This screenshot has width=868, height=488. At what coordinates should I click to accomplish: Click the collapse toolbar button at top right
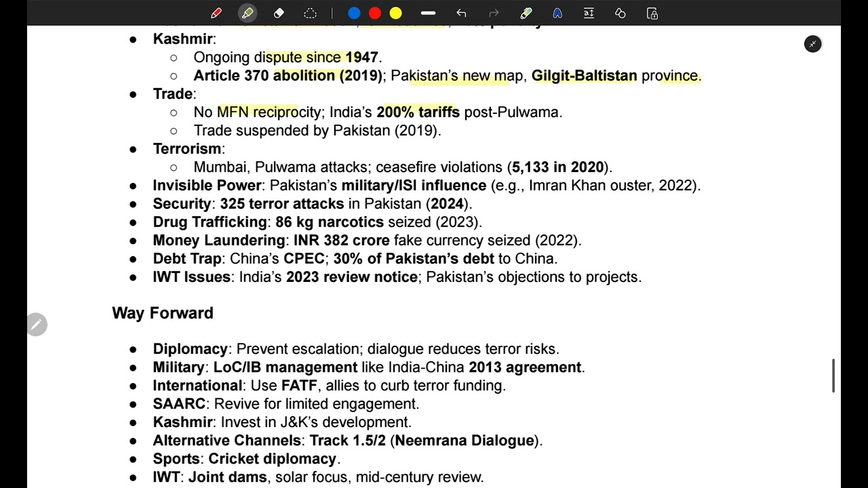(812, 44)
